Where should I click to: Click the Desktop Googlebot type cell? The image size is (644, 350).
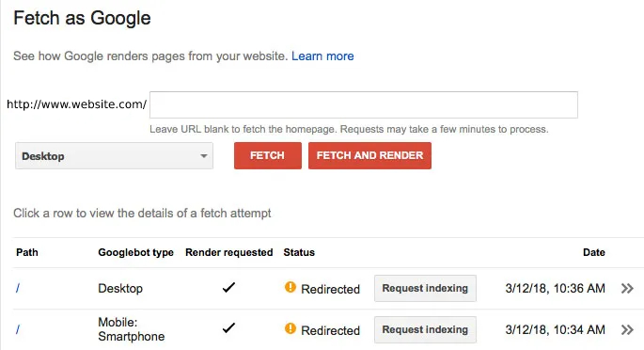pos(120,289)
